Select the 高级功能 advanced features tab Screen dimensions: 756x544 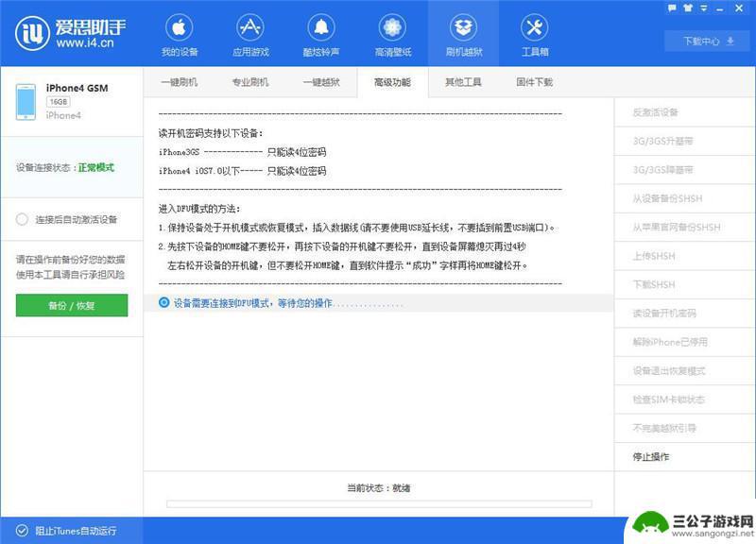pyautogui.click(x=392, y=82)
